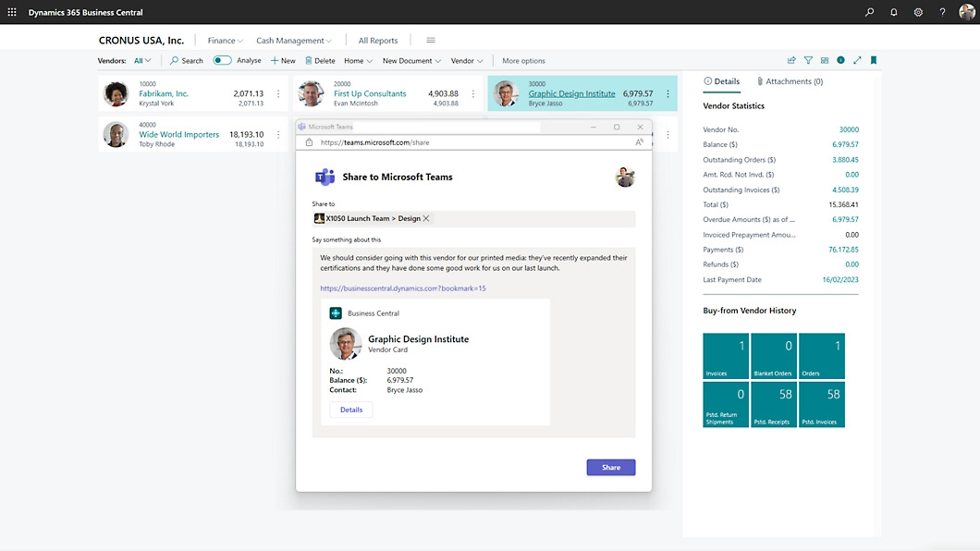This screenshot has height=551, width=980.
Task: Open the New Document dropdown
Action: pyautogui.click(x=411, y=61)
